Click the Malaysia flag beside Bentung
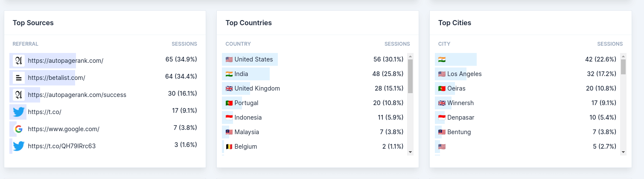644x179 pixels. pos(442,132)
